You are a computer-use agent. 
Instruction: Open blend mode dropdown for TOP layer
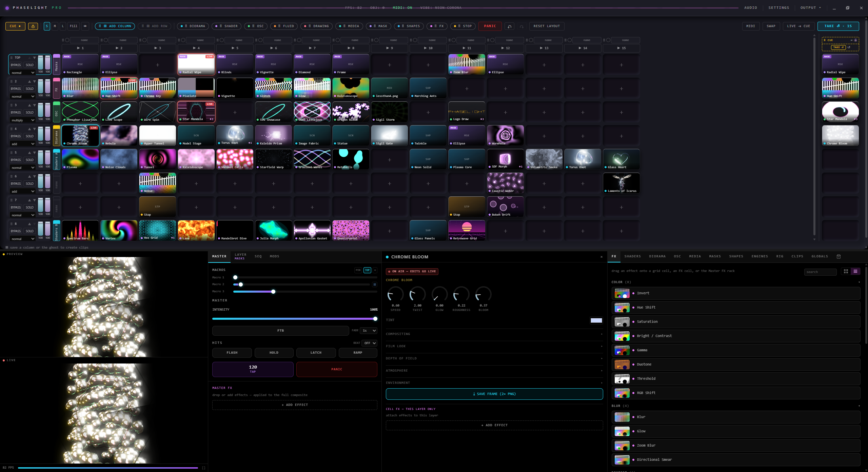tap(22, 73)
